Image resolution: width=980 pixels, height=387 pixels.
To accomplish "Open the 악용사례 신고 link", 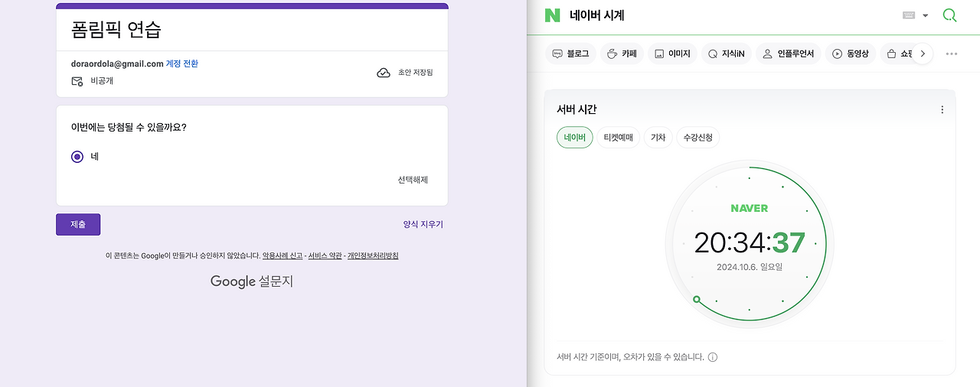I will click(x=283, y=255).
